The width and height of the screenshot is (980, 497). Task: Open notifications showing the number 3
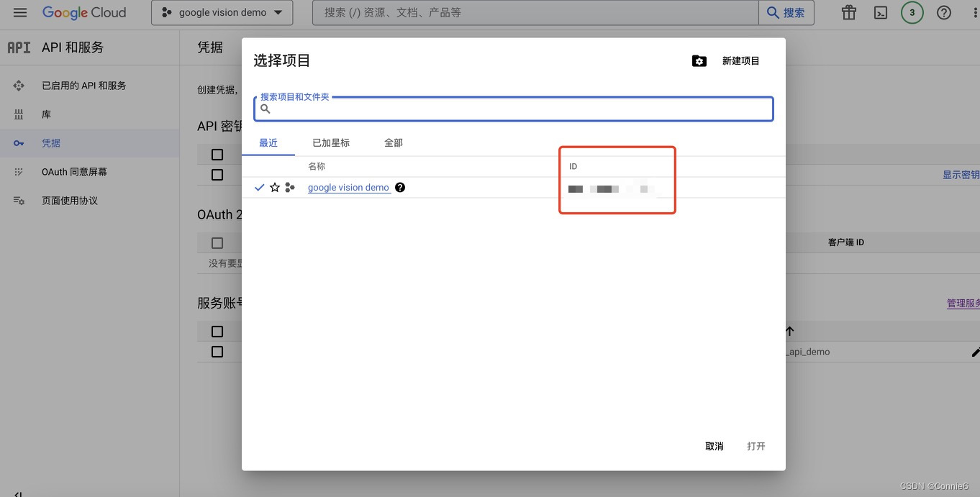[x=912, y=12]
